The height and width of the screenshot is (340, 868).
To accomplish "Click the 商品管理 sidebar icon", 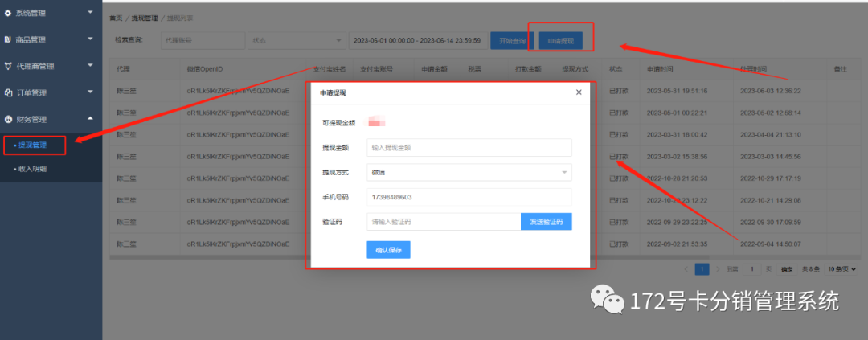I will coord(8,39).
